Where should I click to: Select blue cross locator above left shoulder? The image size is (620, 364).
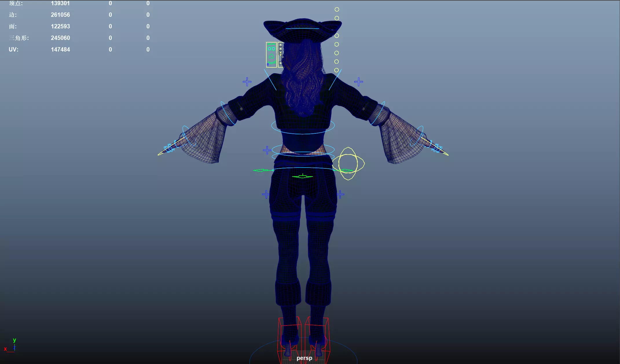click(247, 82)
